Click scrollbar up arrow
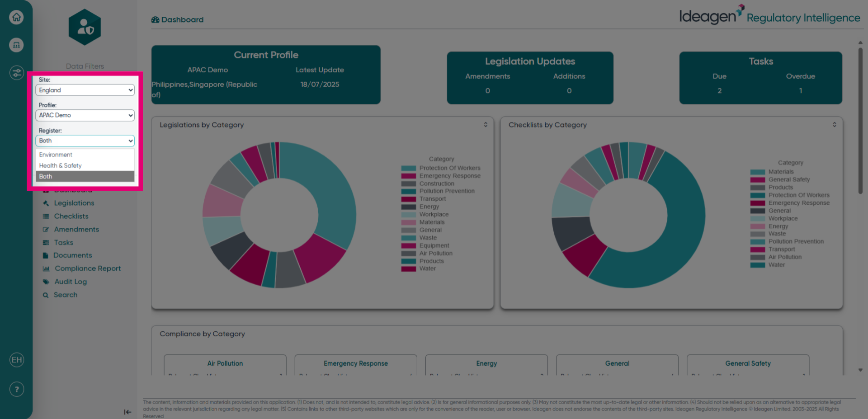868x419 pixels. [x=860, y=42]
